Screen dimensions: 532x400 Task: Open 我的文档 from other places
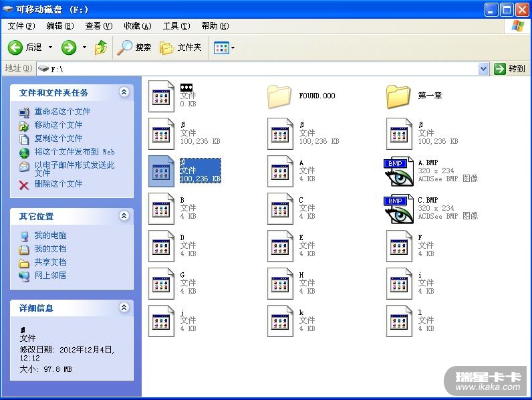point(50,249)
